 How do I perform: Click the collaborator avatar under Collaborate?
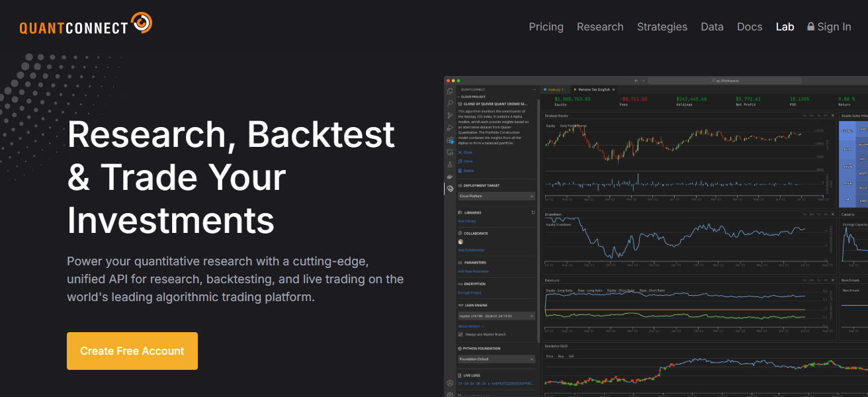pos(460,242)
